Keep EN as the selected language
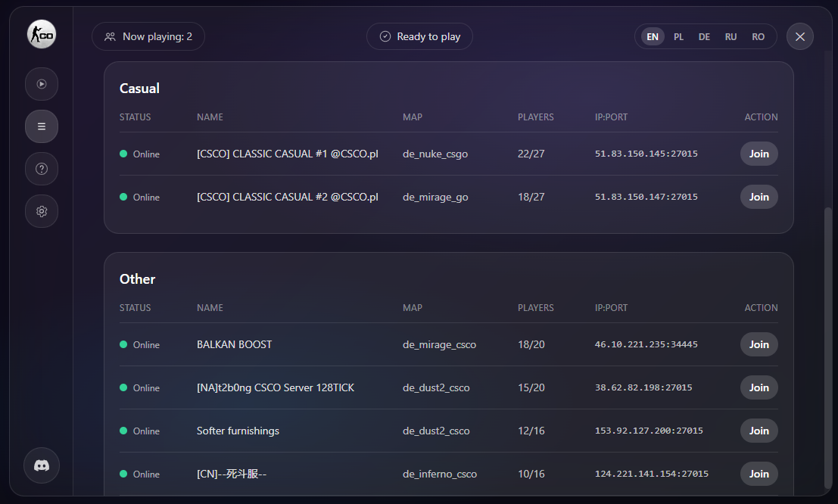 (x=652, y=36)
